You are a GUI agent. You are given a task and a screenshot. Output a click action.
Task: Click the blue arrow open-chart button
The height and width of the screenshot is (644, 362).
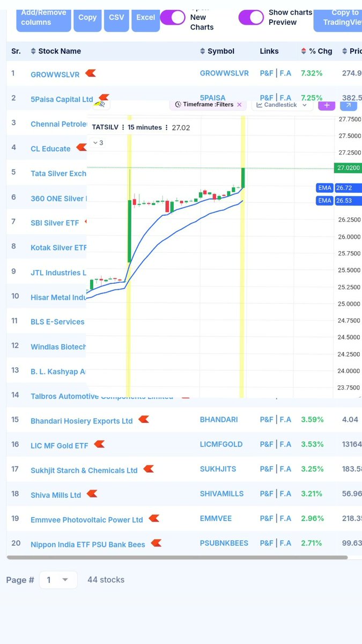[348, 105]
